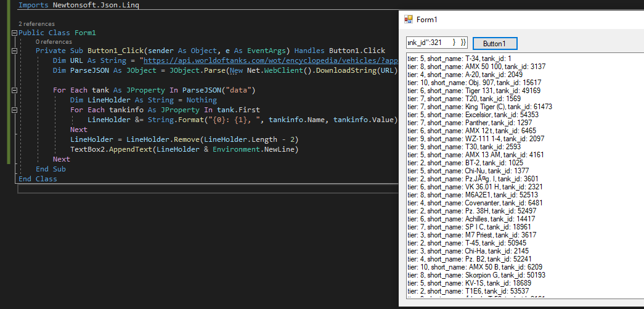Click row 'SP I C, tank_id: 18961'

click(469, 227)
